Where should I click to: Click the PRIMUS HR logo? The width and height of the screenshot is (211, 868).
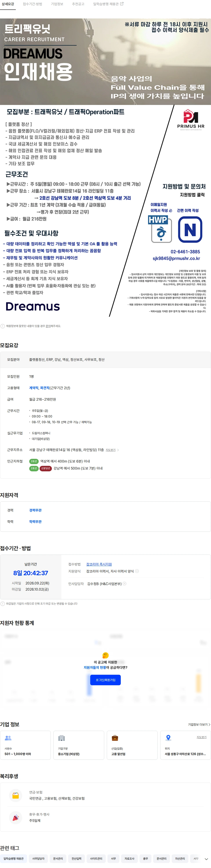[191, 120]
